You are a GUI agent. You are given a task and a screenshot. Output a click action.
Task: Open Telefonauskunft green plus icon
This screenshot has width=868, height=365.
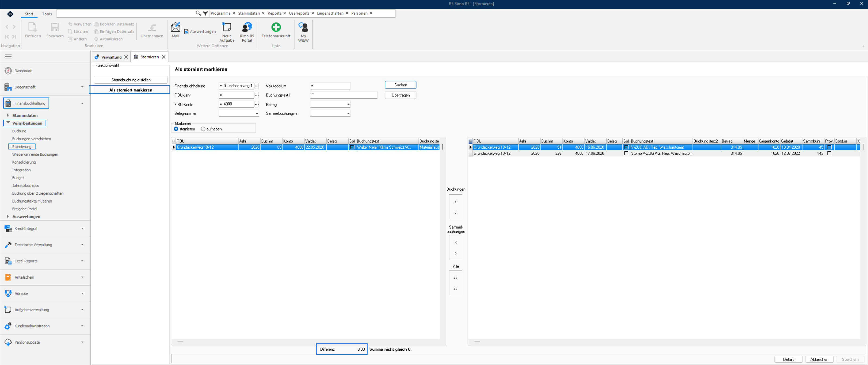[276, 30]
